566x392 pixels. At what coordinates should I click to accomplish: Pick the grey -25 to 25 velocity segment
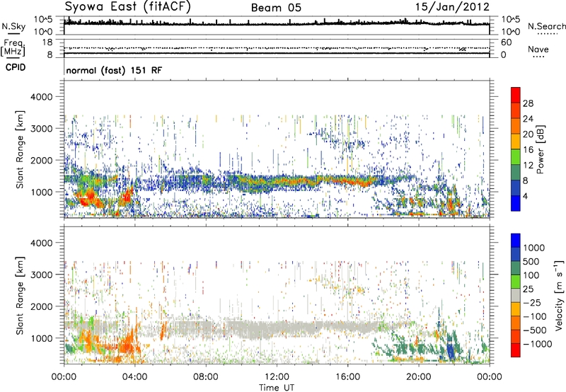point(516,295)
